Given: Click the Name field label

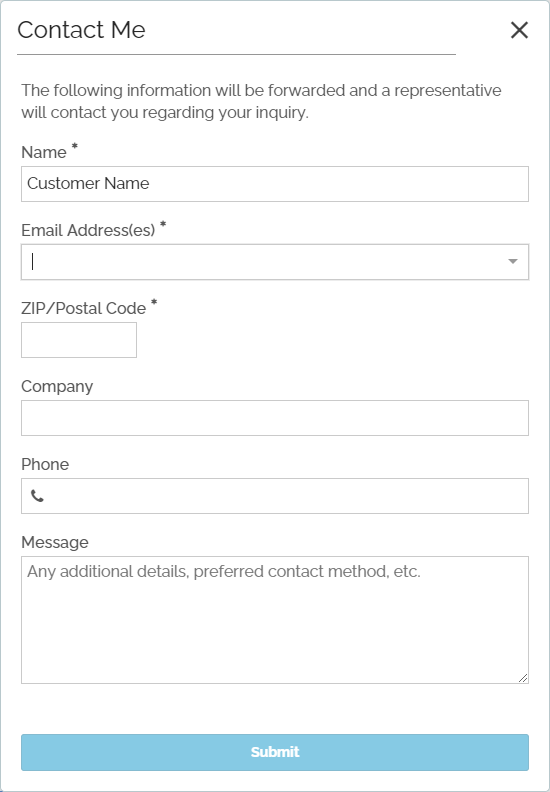Looking at the screenshot, I should click(44, 152).
